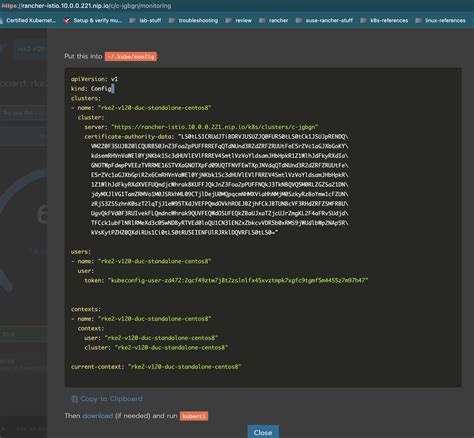The image size is (474, 438).
Task: Click the certificate-authority-data key
Action: coord(129,137)
